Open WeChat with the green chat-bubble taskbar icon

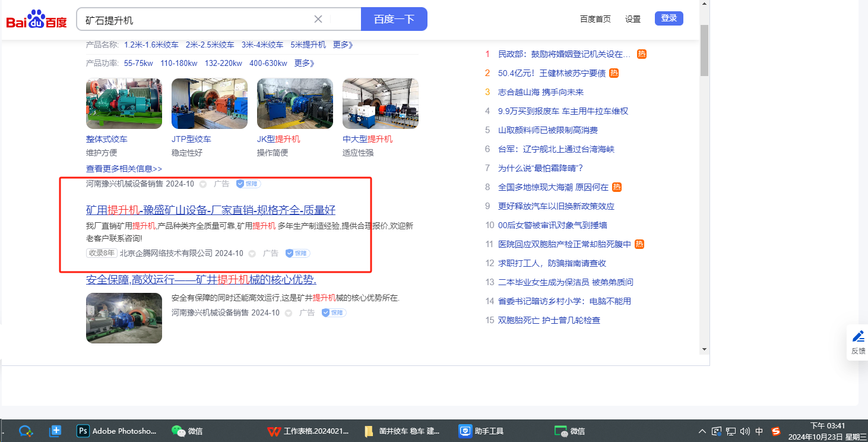(187, 431)
